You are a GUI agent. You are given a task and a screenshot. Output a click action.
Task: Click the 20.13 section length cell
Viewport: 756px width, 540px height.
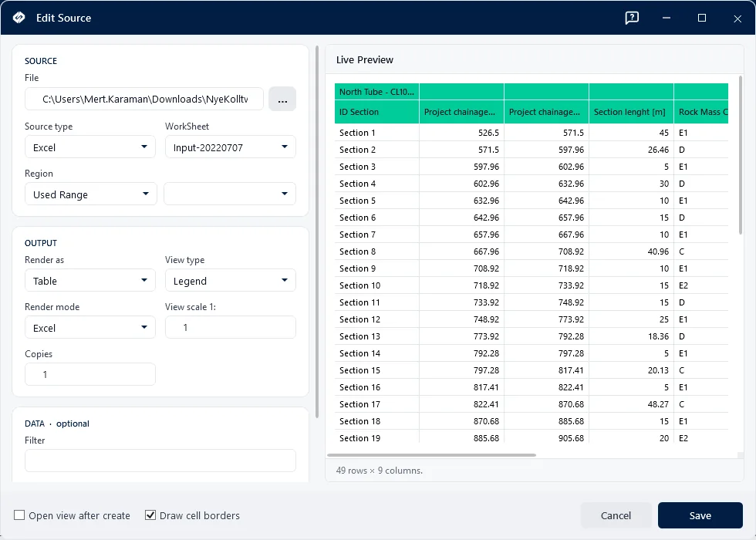(x=631, y=370)
